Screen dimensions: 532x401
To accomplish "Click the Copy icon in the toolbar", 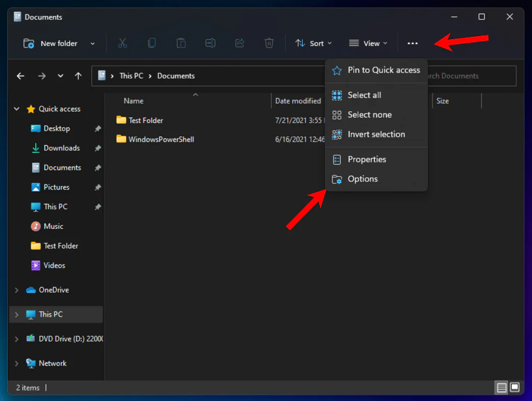I will tap(152, 43).
